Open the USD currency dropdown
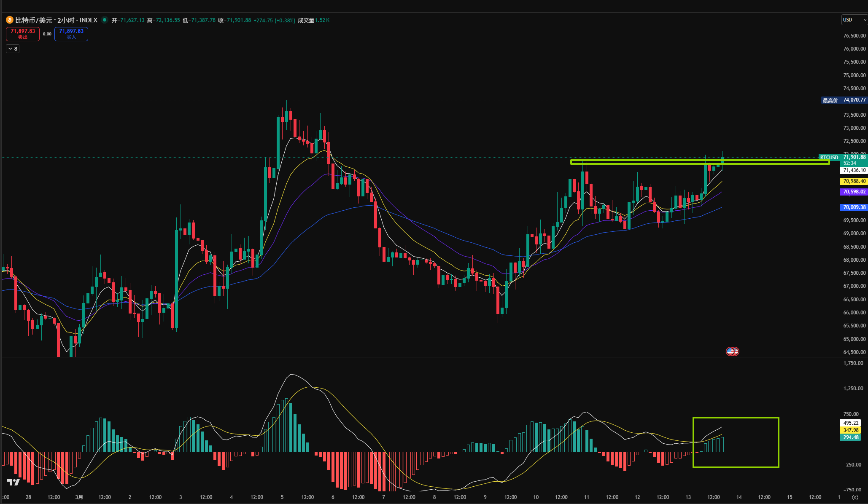868x504 pixels. pyautogui.click(x=854, y=20)
